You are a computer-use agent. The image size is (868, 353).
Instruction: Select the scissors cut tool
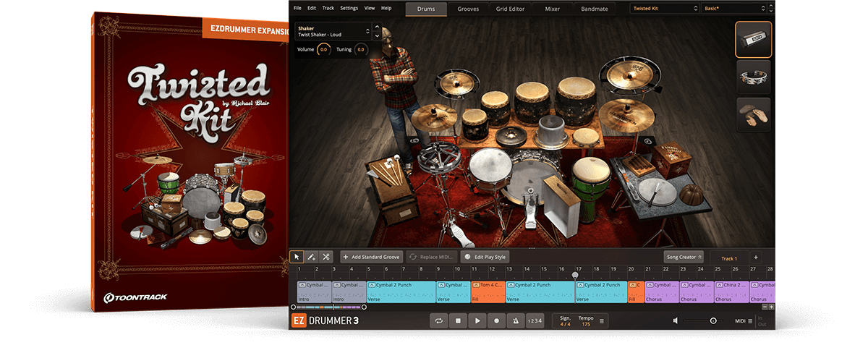click(326, 257)
